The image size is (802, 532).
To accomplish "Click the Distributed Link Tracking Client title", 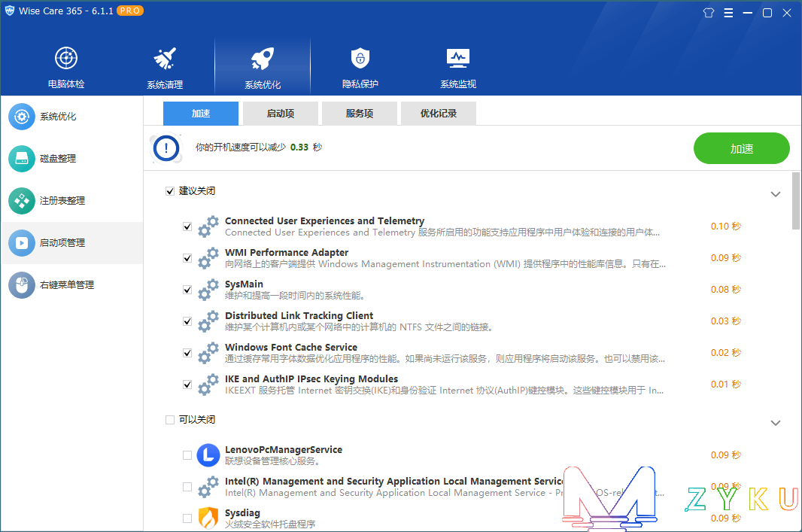I will coord(299,315).
